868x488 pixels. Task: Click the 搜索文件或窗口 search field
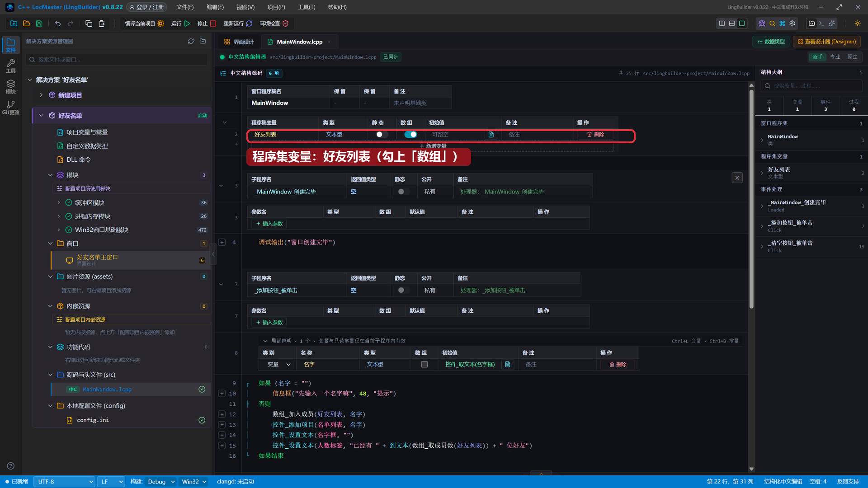[x=117, y=59]
